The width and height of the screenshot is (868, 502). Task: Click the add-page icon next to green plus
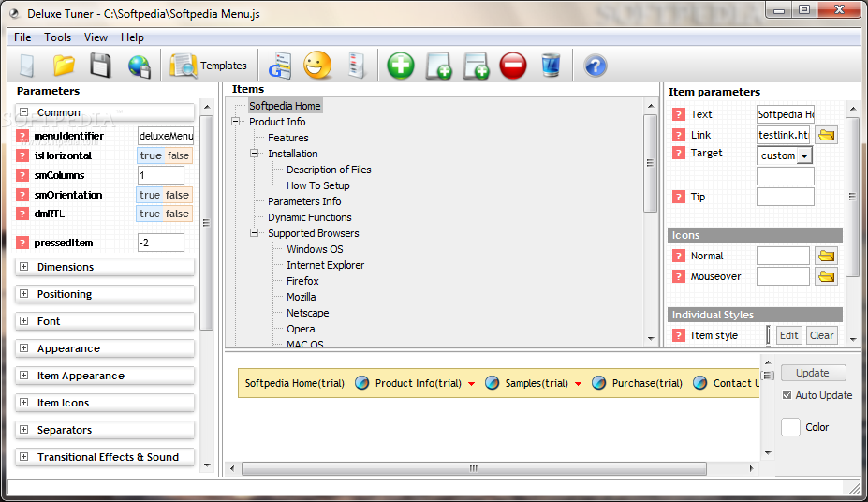439,66
